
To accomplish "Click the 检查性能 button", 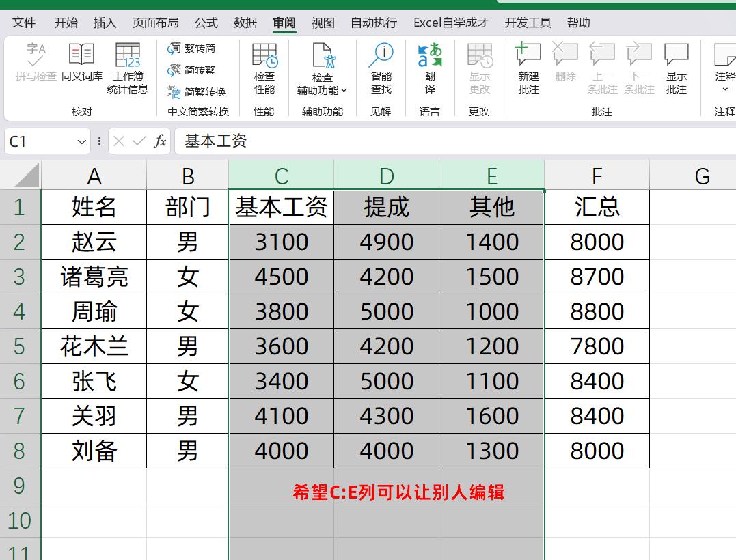I will click(264, 68).
